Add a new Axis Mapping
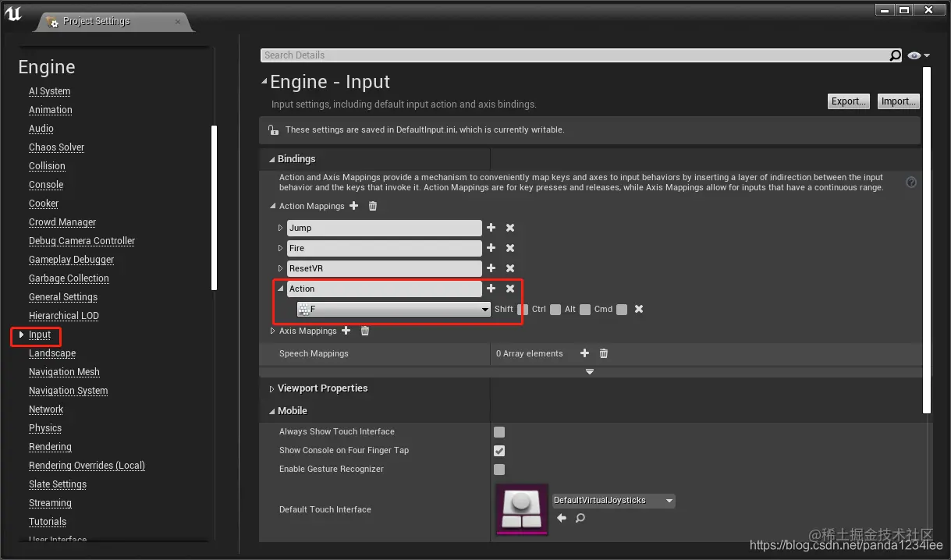This screenshot has height=560, width=951. pos(346,331)
